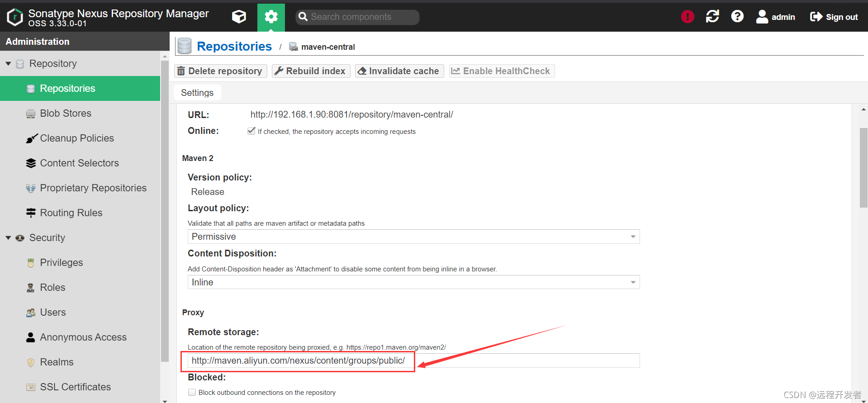
Task: Click the Realms shield icon
Action: pyautogui.click(x=31, y=362)
